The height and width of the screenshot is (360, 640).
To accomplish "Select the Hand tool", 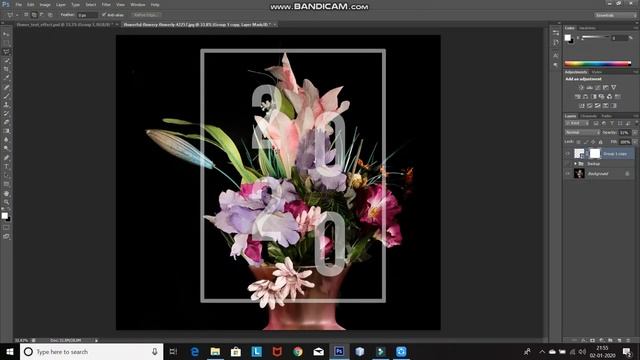I will coord(6,193).
